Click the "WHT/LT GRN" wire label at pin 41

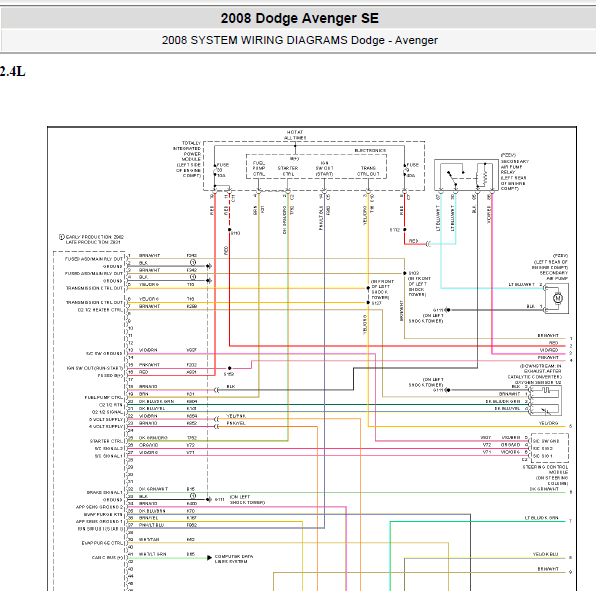tap(152, 554)
